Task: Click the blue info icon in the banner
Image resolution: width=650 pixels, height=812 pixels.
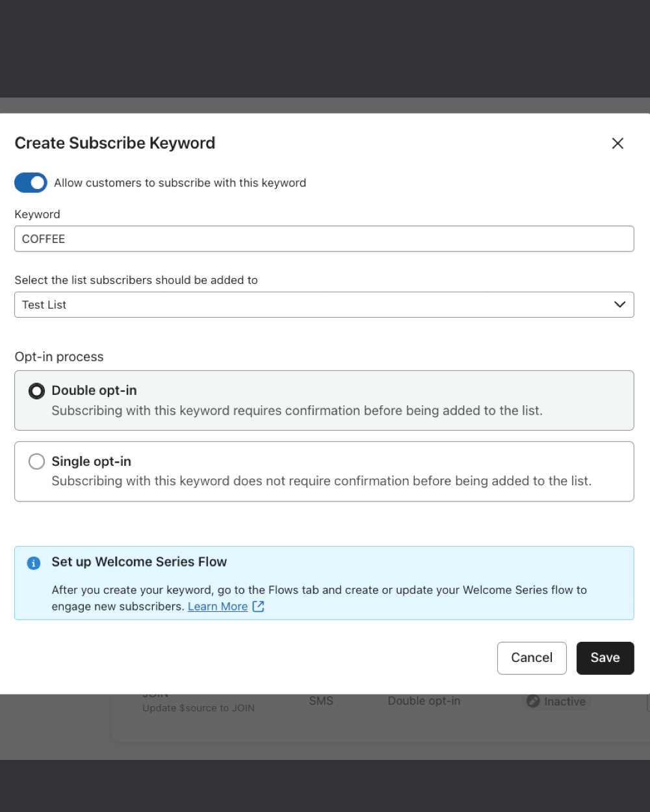Action: pos(34,563)
